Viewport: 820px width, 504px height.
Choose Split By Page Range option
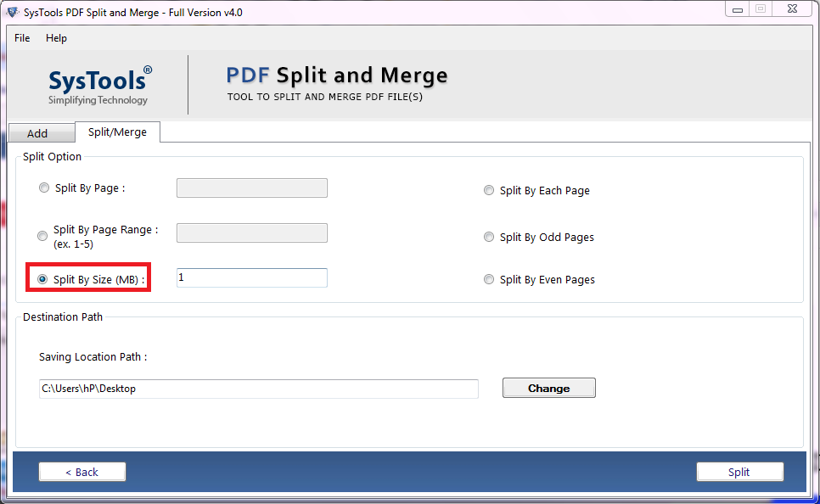[x=42, y=236]
